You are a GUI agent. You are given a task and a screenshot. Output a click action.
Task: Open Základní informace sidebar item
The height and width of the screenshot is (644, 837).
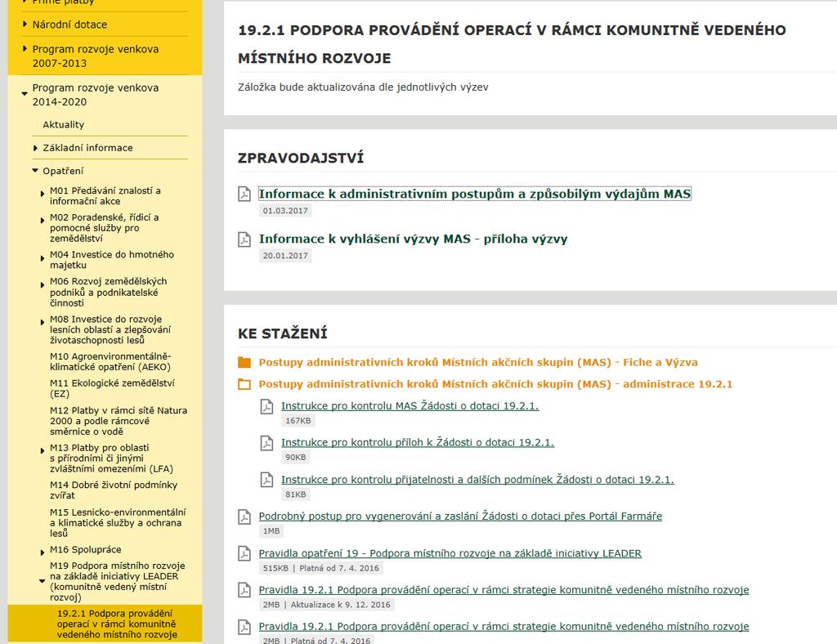coord(87,148)
